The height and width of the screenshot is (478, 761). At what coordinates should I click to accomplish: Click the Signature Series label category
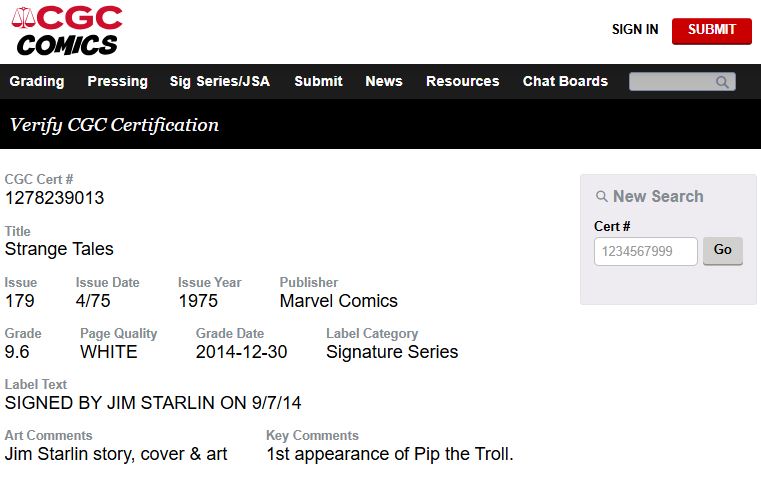point(392,352)
